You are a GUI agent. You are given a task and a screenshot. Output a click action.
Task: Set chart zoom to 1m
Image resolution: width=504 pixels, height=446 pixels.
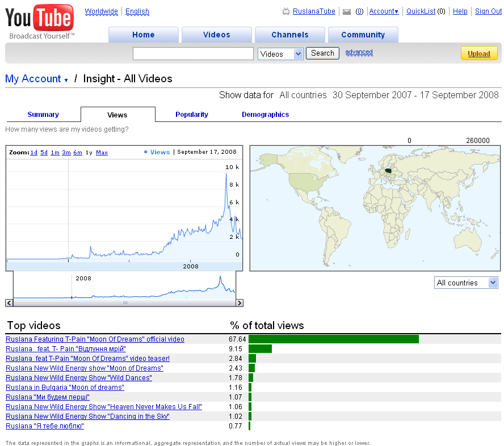tap(55, 153)
